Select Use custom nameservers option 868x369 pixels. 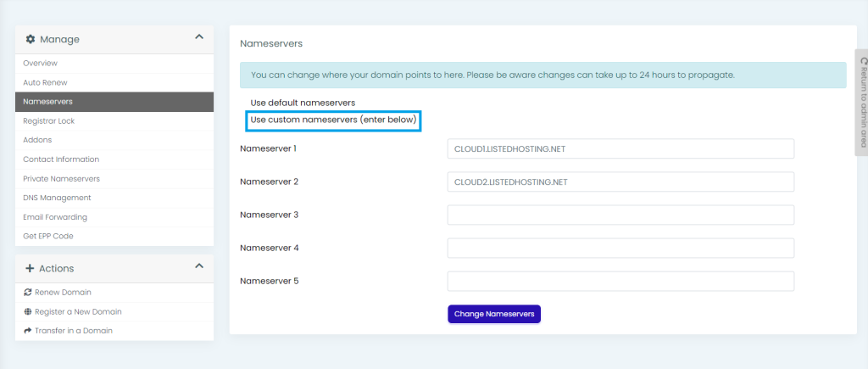pyautogui.click(x=333, y=120)
